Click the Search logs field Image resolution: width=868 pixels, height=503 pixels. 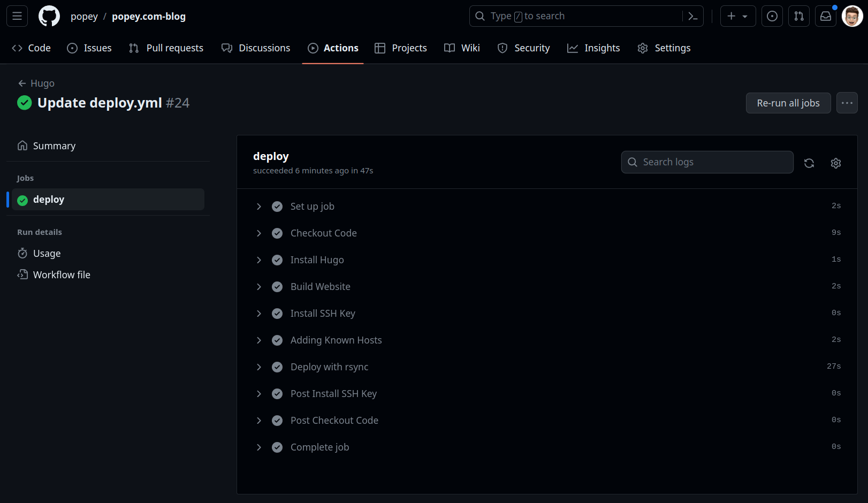707,162
